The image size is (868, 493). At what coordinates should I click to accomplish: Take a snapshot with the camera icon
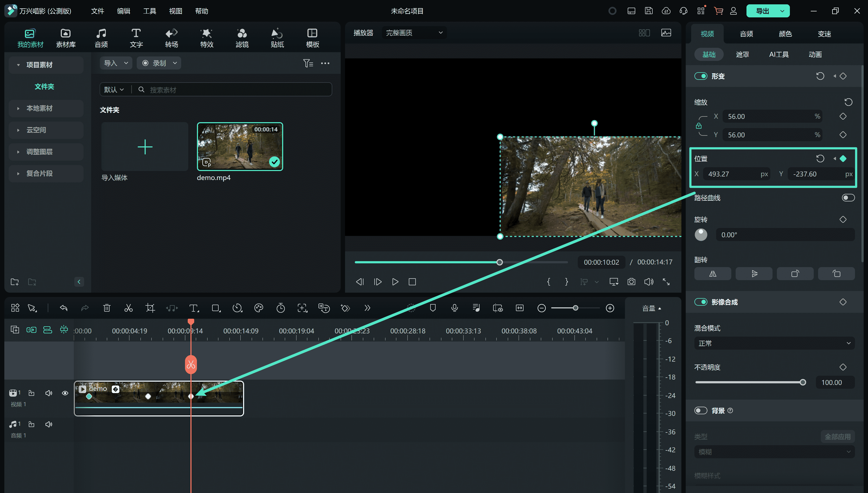631,282
